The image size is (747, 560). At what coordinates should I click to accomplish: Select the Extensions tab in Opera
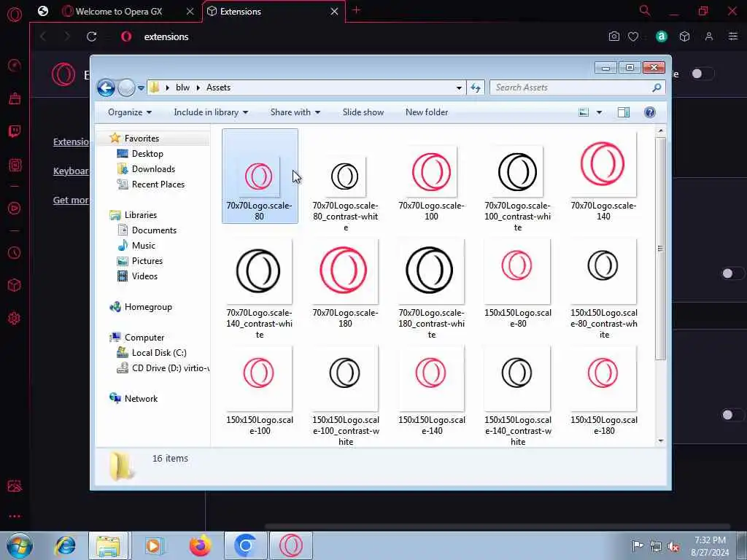(x=241, y=12)
